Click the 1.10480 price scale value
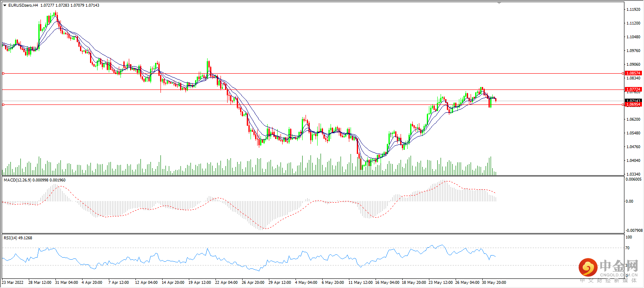This screenshot has height=288, width=644. coord(634,37)
